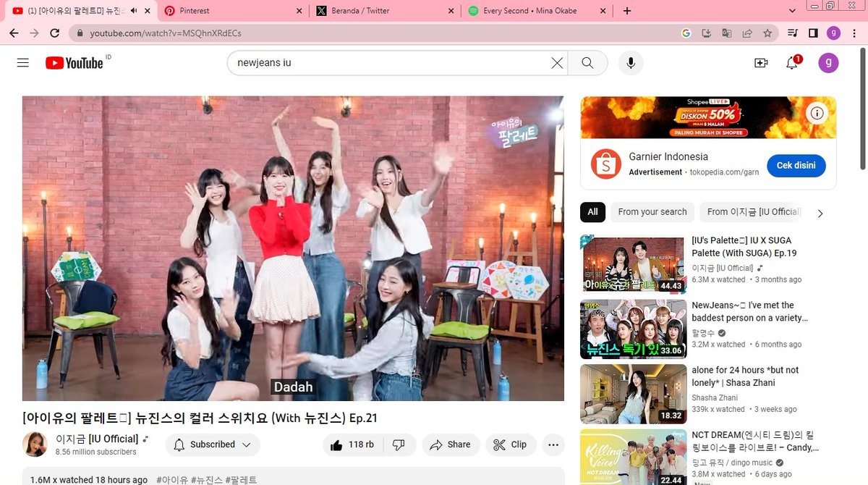Reload the page
The height and width of the screenshot is (485, 868).
(55, 33)
